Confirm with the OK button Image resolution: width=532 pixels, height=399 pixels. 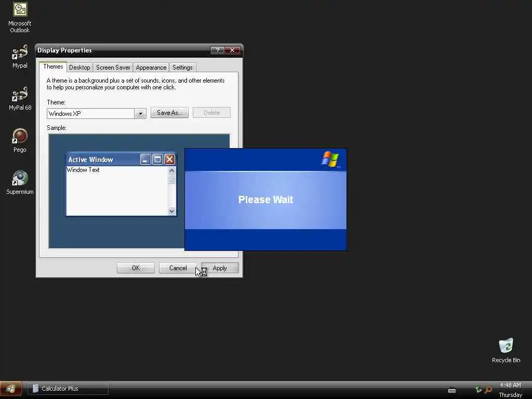click(136, 268)
